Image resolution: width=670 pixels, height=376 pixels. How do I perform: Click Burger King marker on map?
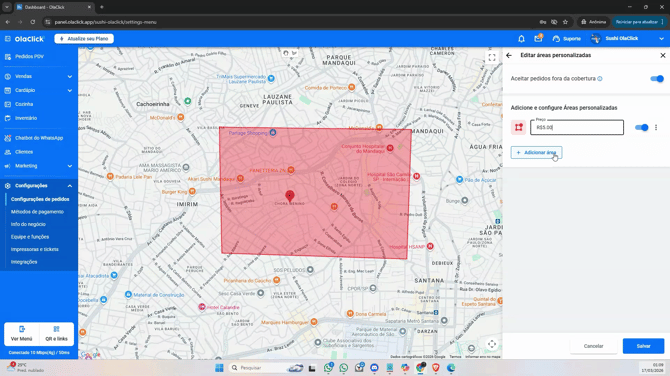pos(192,191)
